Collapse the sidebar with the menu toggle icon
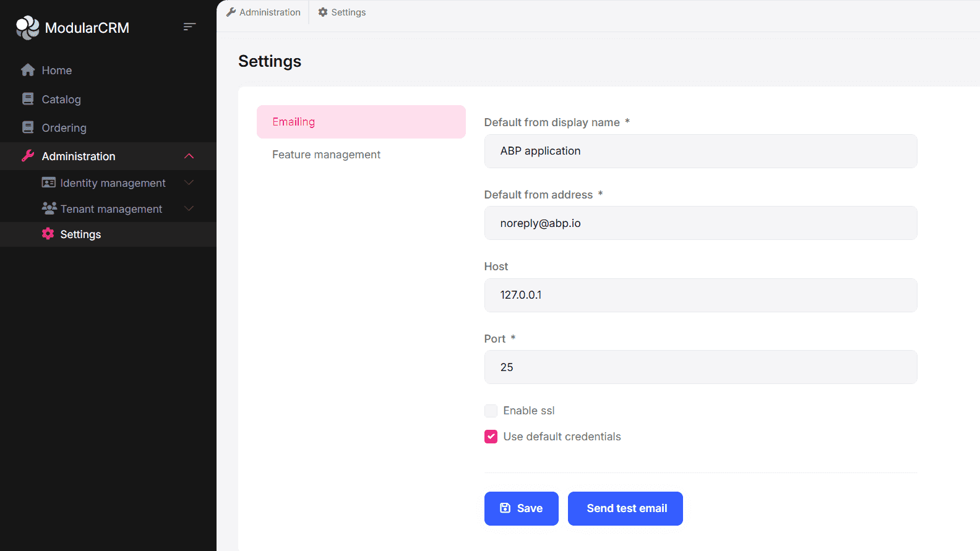980x551 pixels. point(189,27)
